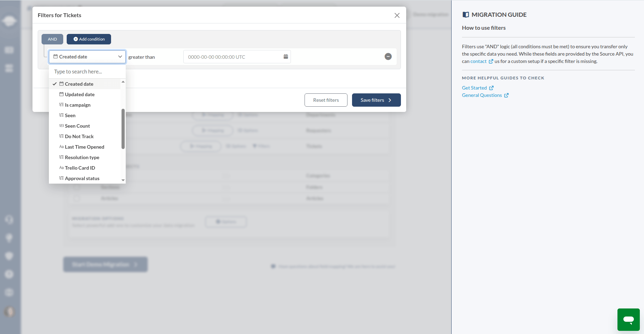Select Is campaign option
The height and width of the screenshot is (334, 644).
pyautogui.click(x=85, y=105)
